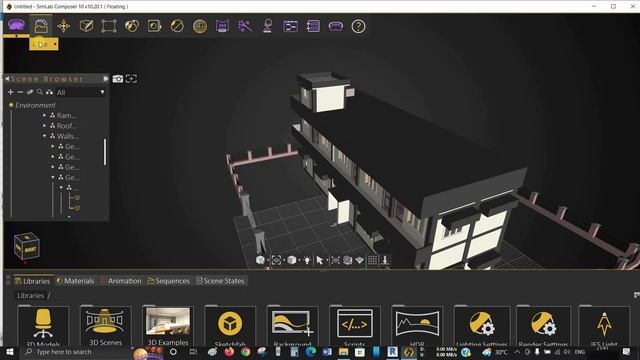
Task: Grab the Scene Browser vertical scrollbar
Action: (105, 152)
